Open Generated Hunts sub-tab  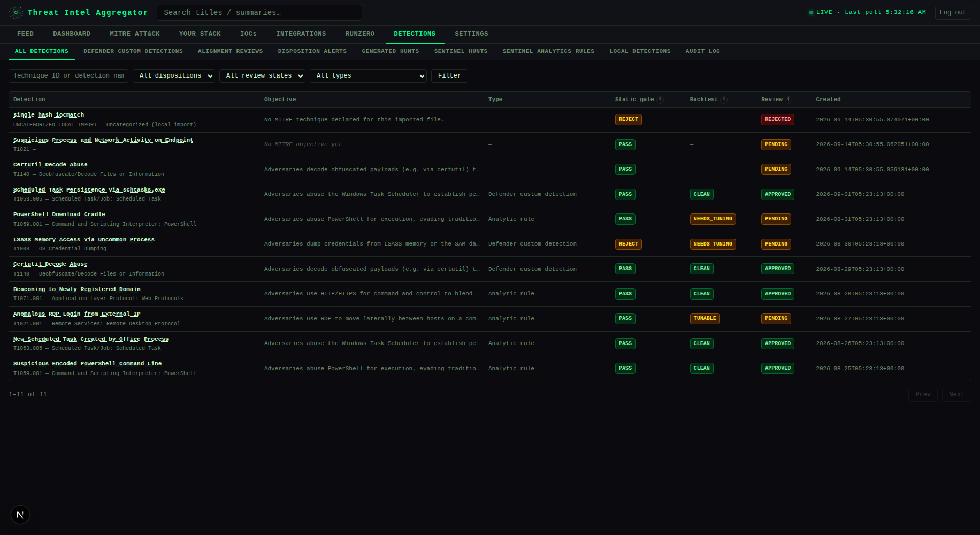(391, 51)
